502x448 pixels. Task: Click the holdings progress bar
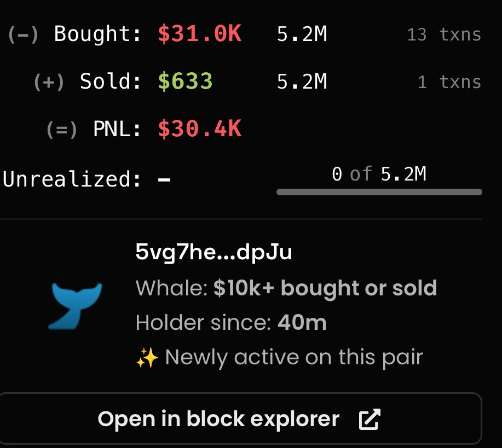pyautogui.click(x=379, y=192)
